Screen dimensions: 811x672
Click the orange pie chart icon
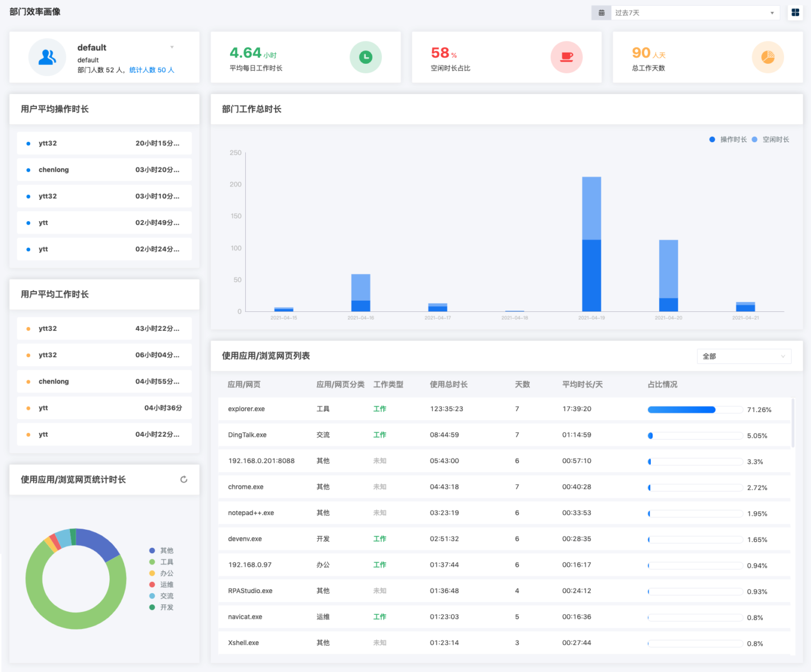pos(768,57)
